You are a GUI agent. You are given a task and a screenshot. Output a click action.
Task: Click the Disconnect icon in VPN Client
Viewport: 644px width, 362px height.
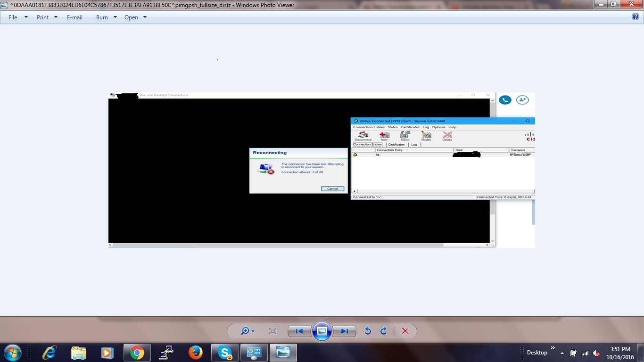pos(363,135)
